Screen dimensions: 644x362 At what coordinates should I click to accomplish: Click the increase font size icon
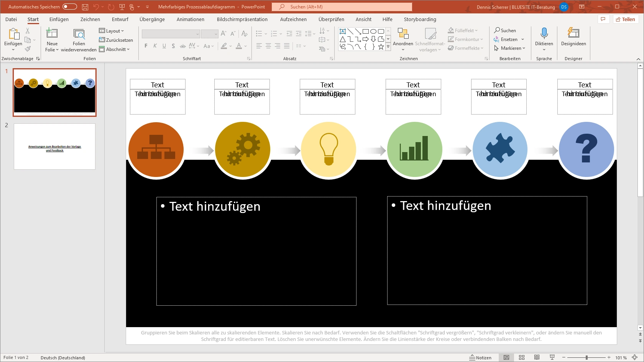[223, 34]
